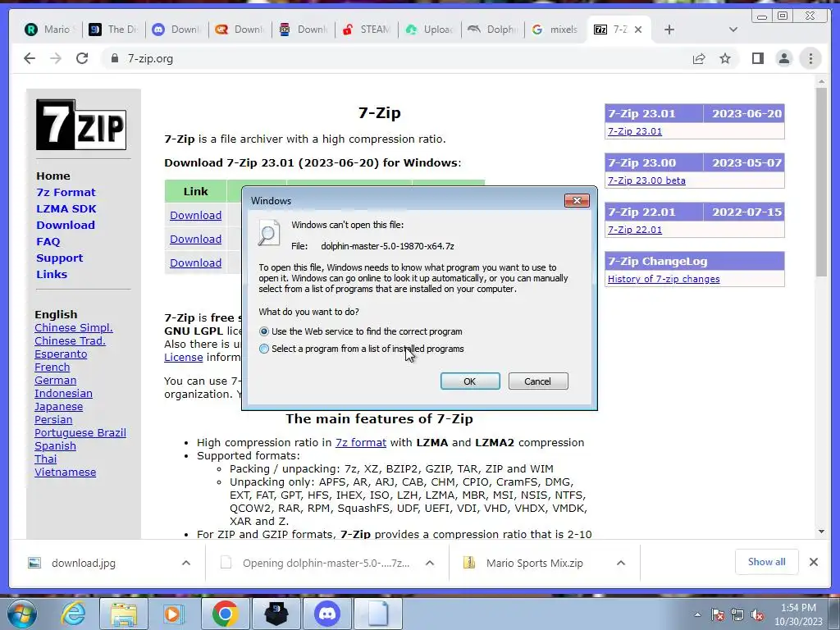Switch language to Esperanto

point(61,354)
